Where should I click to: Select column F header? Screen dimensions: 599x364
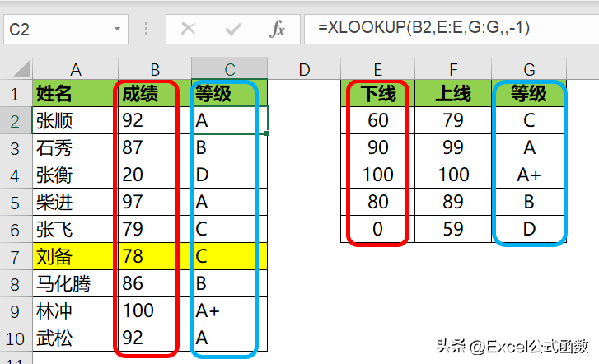point(453,68)
